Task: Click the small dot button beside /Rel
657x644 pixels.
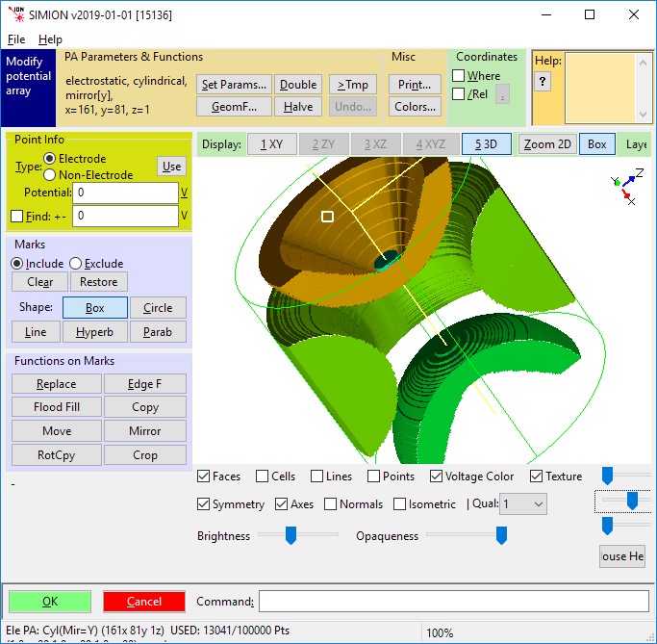Action: 502,94
